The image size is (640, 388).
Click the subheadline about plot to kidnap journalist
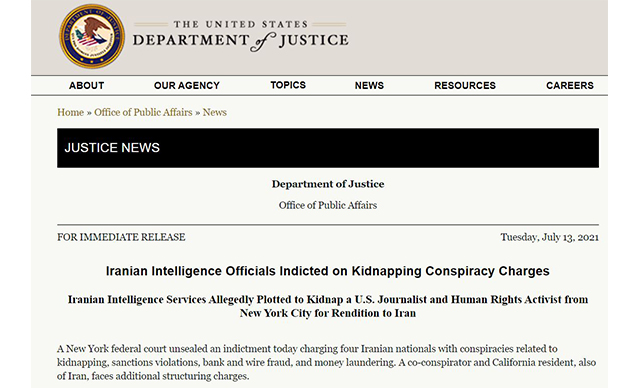328,306
